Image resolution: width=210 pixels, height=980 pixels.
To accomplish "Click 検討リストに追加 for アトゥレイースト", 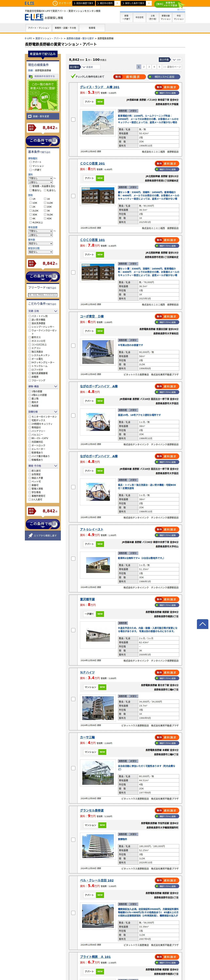I will click(167, 535).
